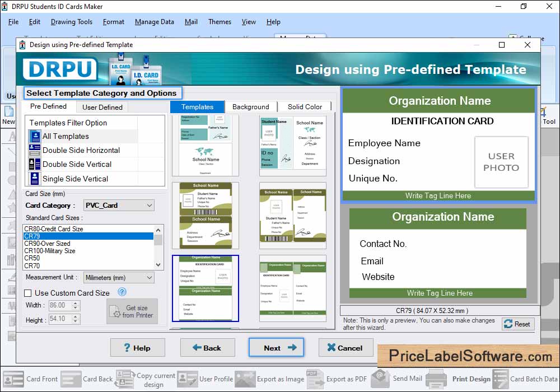Switch to the User Defined tab

click(x=102, y=107)
